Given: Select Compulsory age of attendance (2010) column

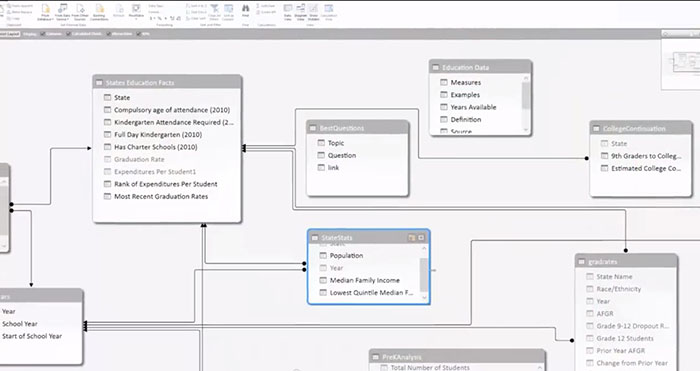Looking at the screenshot, I should [x=172, y=110].
